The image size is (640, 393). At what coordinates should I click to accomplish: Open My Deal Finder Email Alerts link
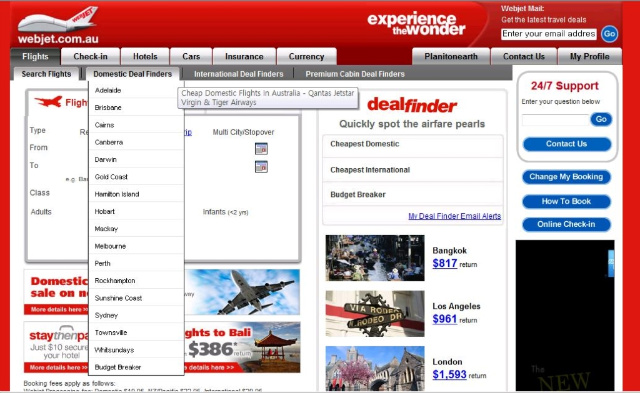tap(454, 216)
